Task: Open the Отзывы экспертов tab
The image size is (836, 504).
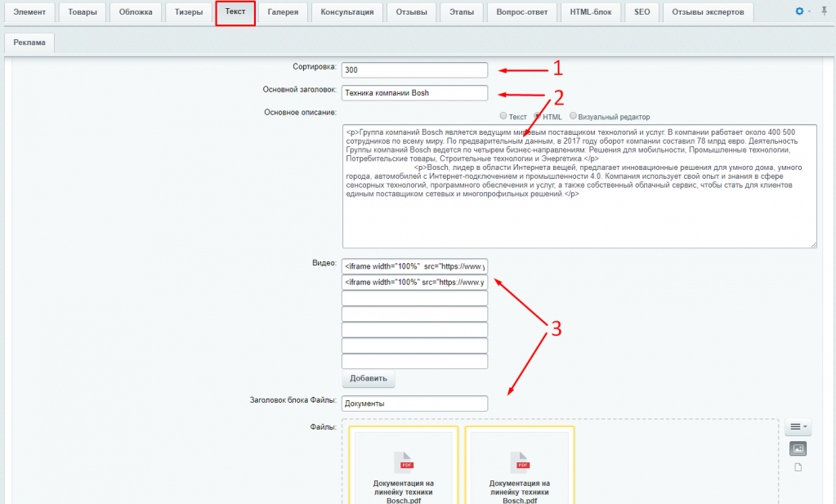Action: pos(708,11)
